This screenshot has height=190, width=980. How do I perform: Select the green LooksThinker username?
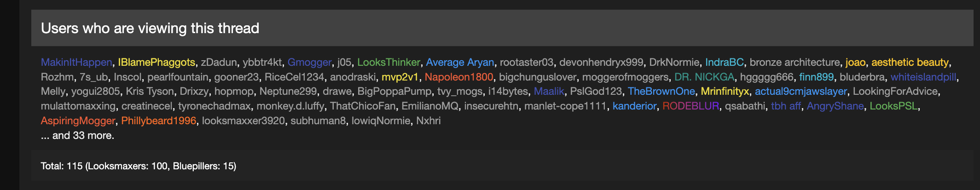tap(389, 62)
